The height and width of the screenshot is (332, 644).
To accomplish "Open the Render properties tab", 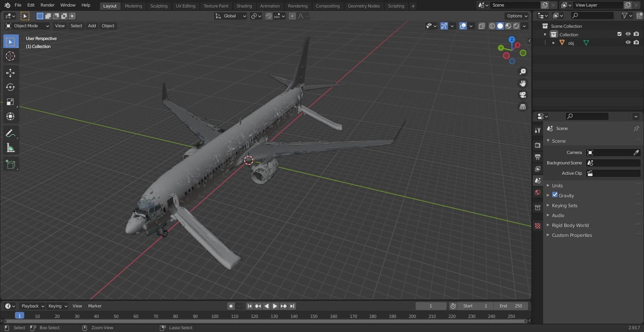I will click(x=537, y=145).
